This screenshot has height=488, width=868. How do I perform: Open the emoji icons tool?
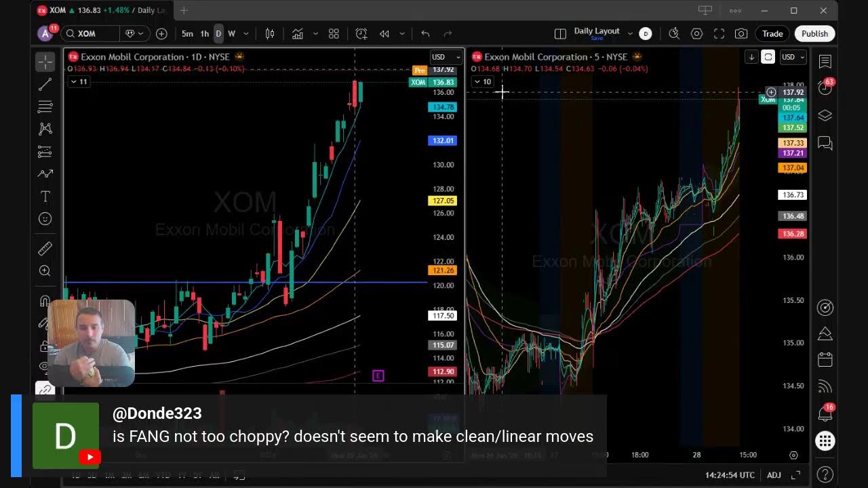click(45, 218)
